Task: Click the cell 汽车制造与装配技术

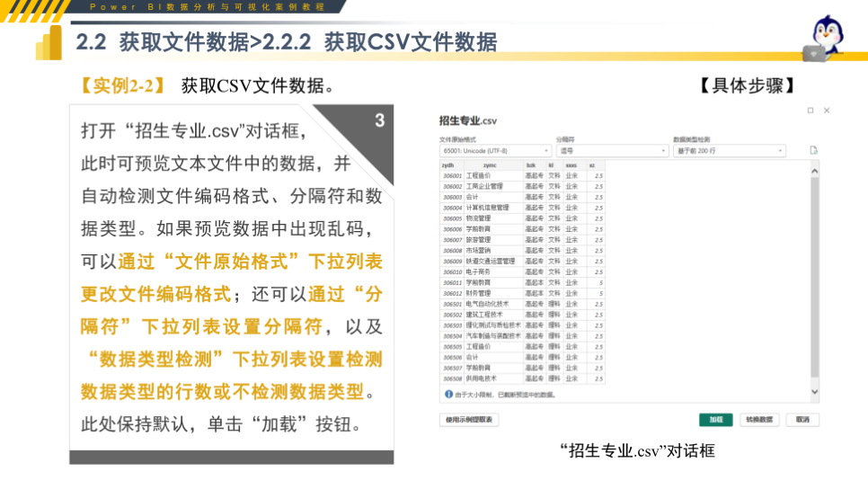Action: (493, 335)
